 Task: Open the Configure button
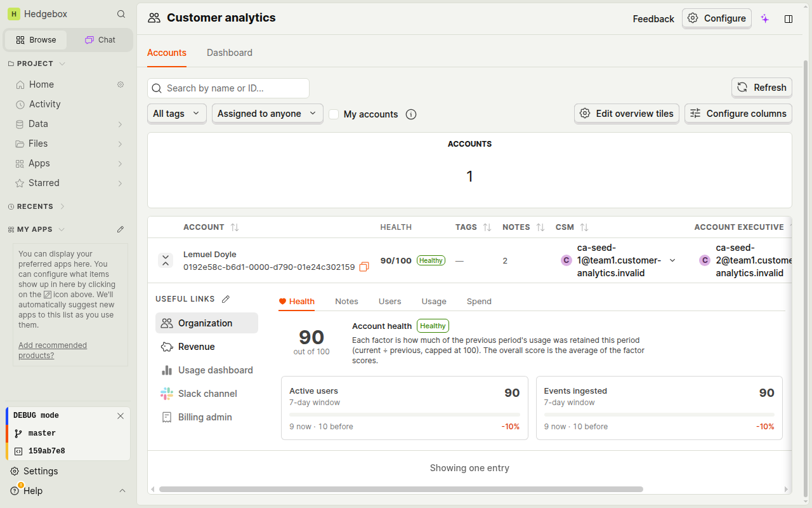coord(717,18)
